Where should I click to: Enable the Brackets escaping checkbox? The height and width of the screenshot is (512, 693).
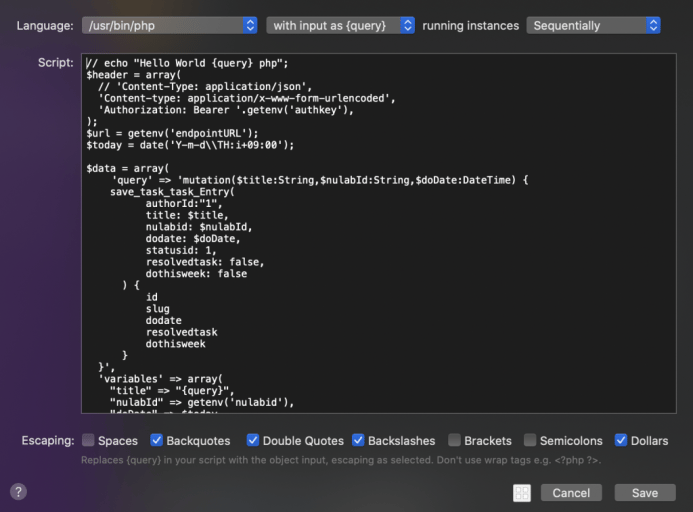455,440
